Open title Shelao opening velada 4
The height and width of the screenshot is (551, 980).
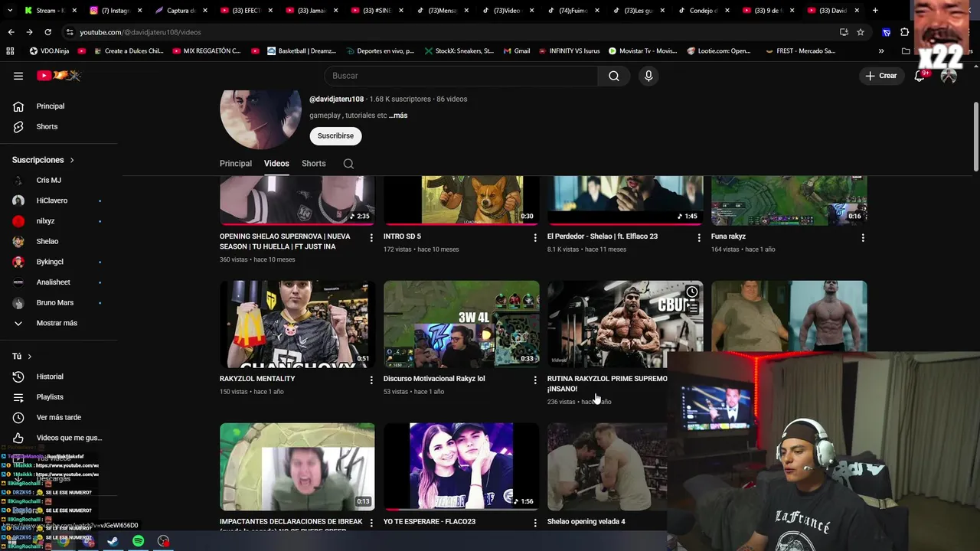586,522
